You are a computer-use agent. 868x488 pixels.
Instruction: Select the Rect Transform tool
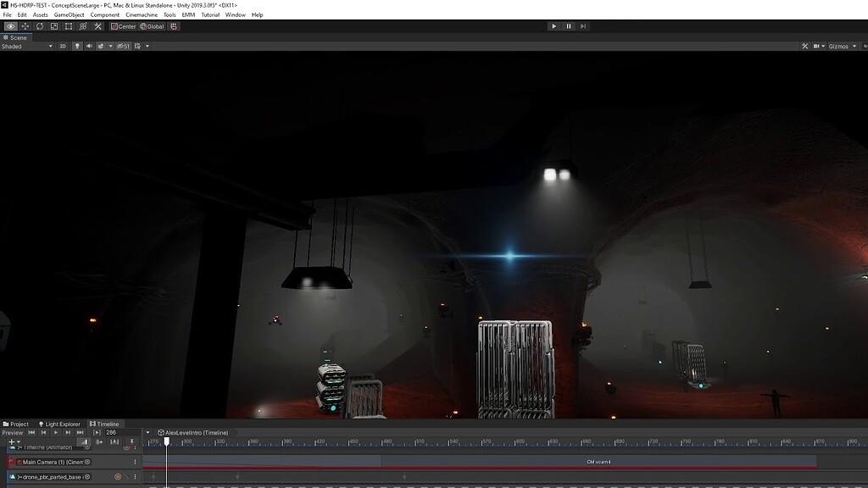[68, 26]
